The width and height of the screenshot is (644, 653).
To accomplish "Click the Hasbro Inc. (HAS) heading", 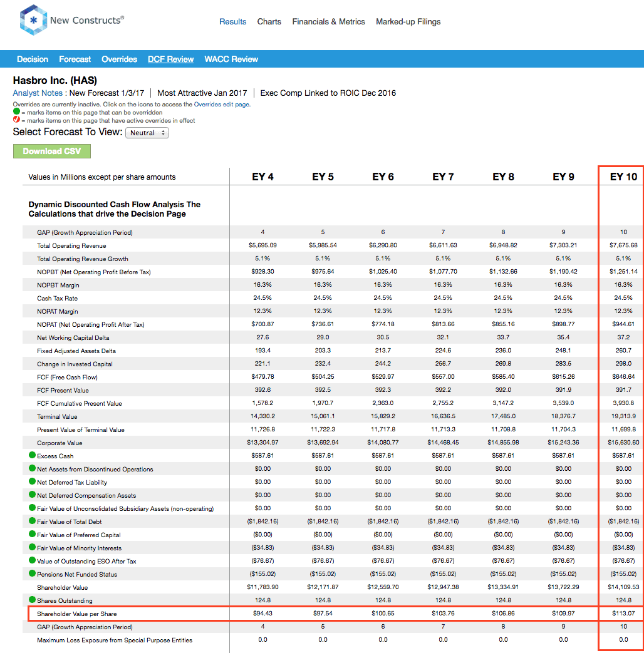I will pos(55,80).
